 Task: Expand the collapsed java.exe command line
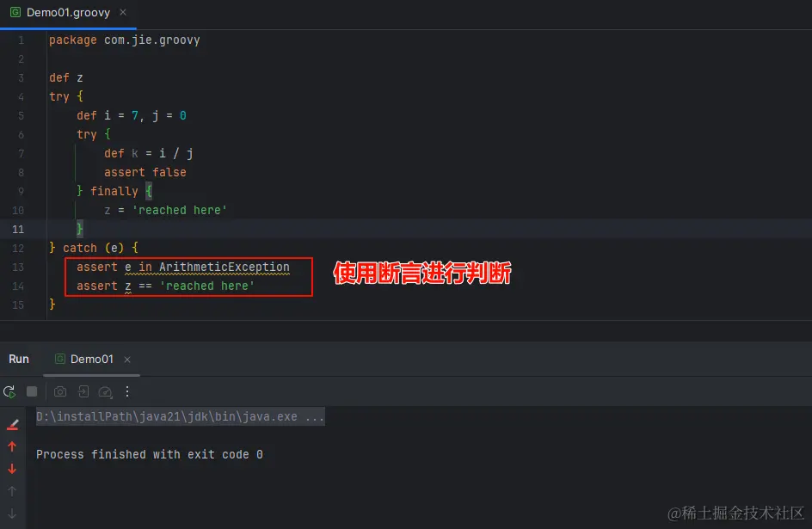point(181,416)
